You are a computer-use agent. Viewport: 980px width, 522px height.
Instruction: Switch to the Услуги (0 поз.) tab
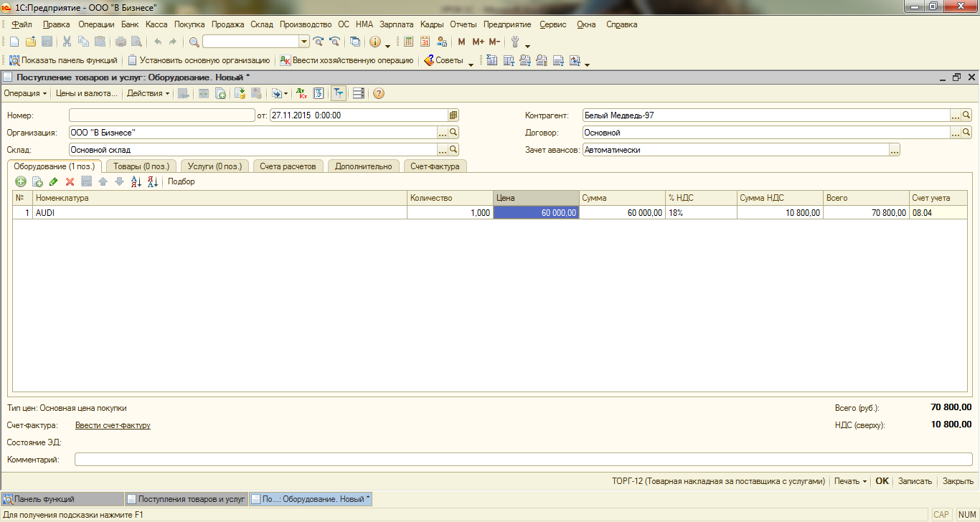point(215,166)
